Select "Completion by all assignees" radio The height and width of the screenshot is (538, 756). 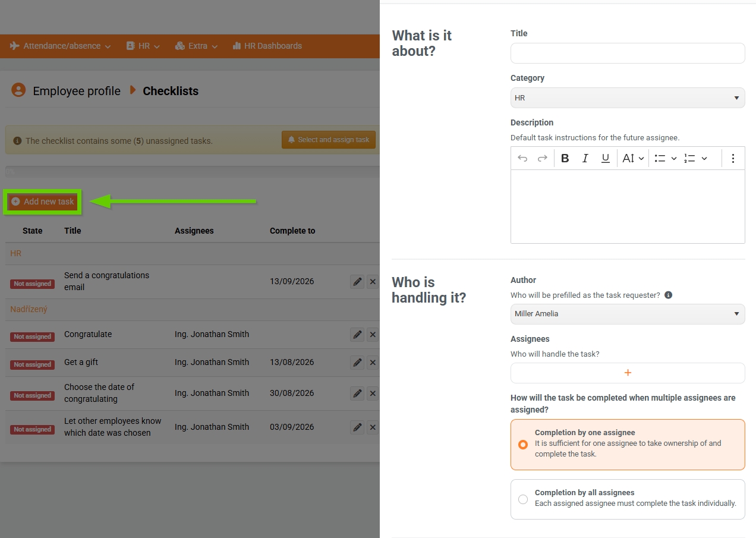tap(523, 499)
